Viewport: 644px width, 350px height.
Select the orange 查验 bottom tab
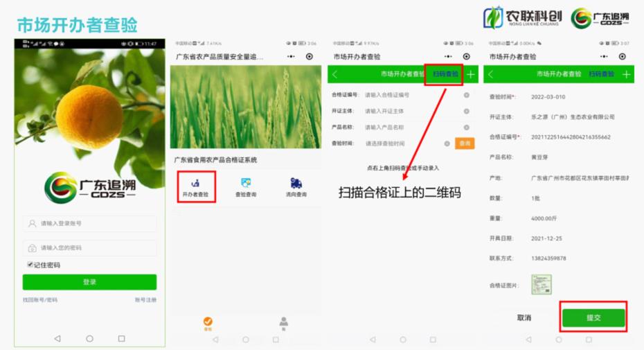[208, 324]
